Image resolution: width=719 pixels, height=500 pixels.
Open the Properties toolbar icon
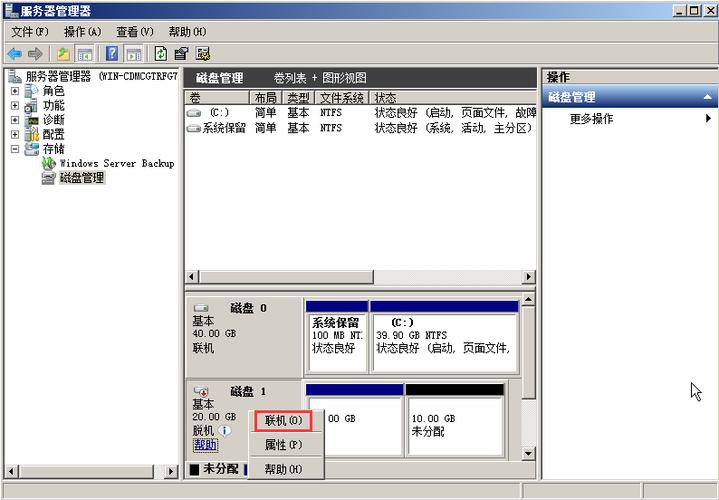click(x=182, y=54)
